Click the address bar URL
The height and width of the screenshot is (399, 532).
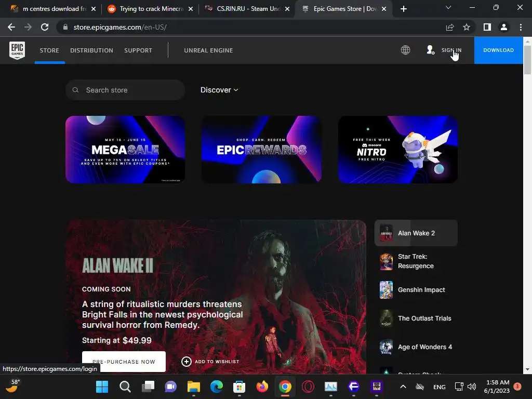point(120,27)
